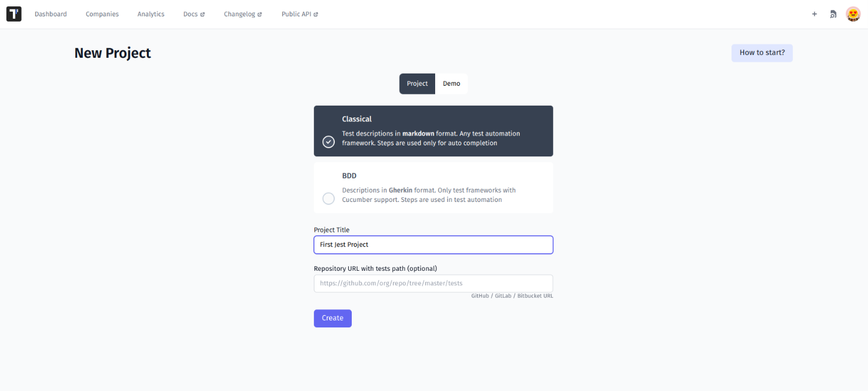Open the Analytics section
The image size is (868, 391).
pos(150,13)
